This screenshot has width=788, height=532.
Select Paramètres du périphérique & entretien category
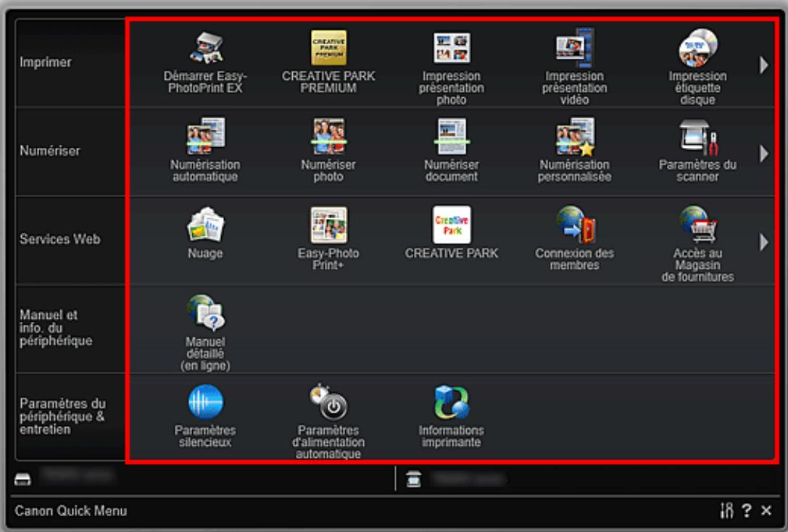71,417
